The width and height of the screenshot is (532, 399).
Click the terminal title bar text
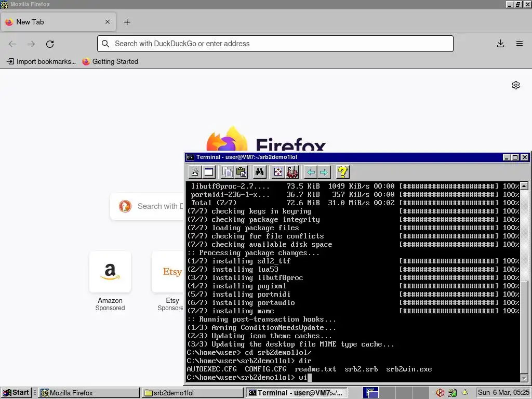pyautogui.click(x=247, y=157)
